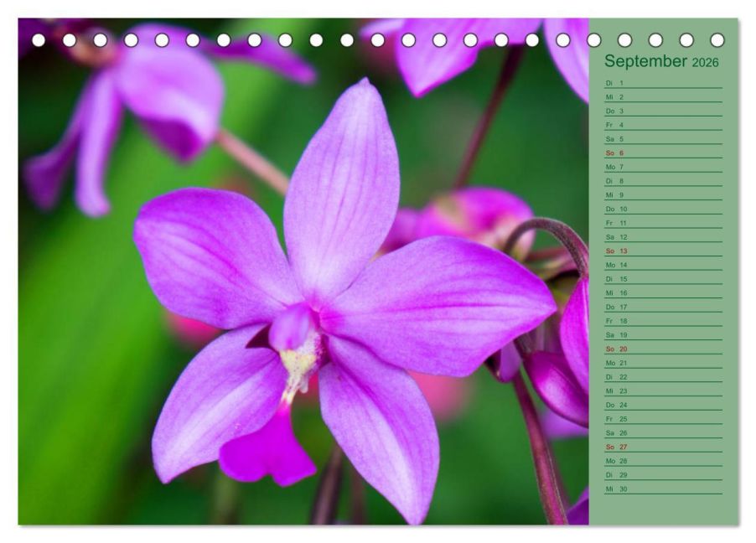The width and height of the screenshot is (756, 543).
Task: Click the Mo 21 calendar line
Action: click(664, 363)
